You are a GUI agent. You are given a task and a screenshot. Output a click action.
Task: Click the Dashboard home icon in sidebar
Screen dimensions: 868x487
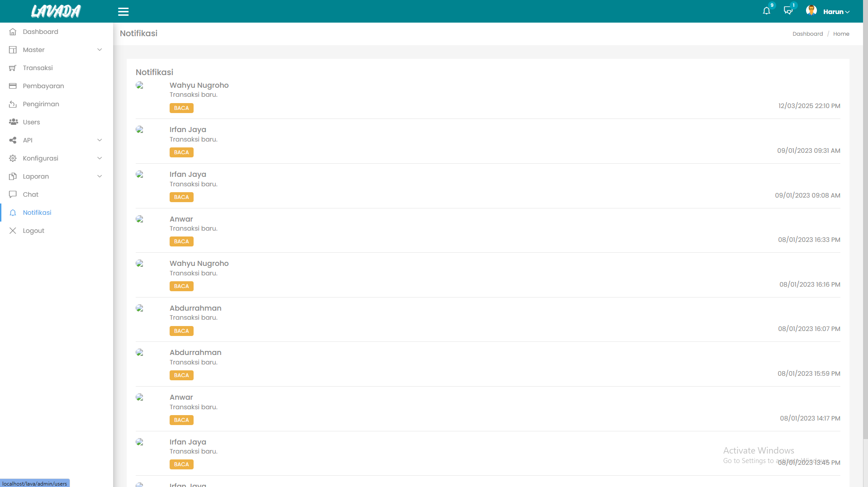click(x=13, y=32)
